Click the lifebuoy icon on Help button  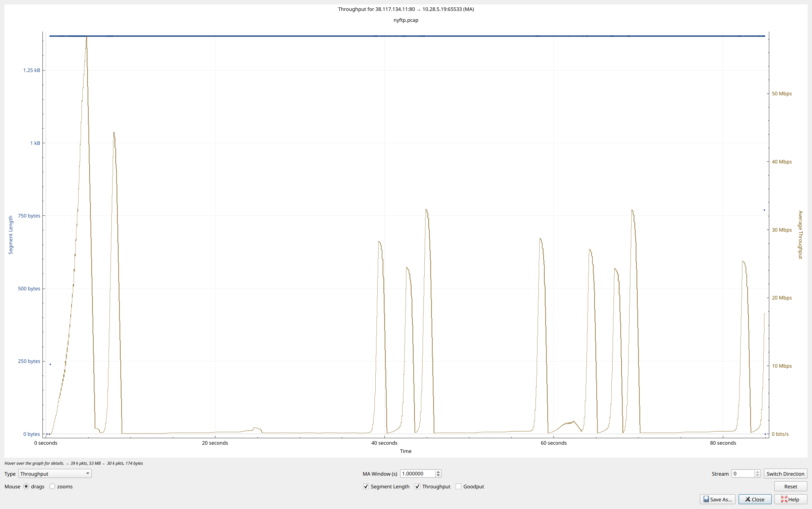784,499
